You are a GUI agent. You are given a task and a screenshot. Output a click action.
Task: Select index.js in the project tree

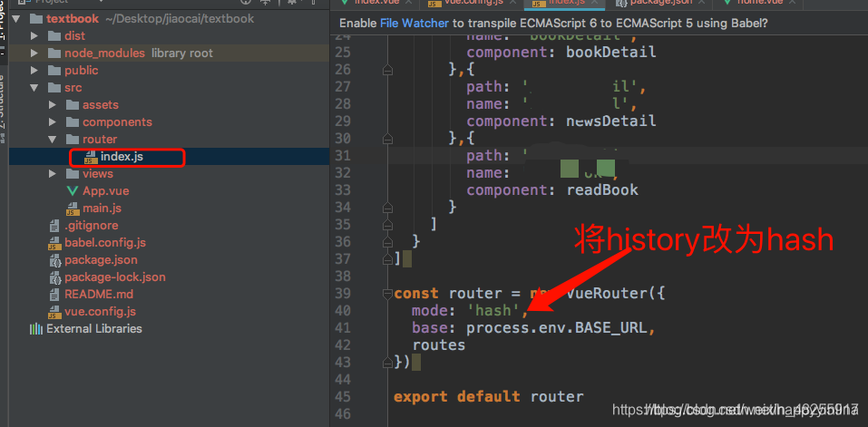point(122,157)
